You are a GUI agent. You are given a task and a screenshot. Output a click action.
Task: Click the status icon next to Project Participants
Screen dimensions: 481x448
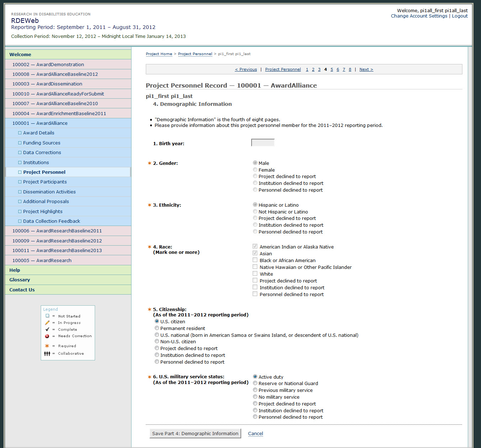coord(20,182)
